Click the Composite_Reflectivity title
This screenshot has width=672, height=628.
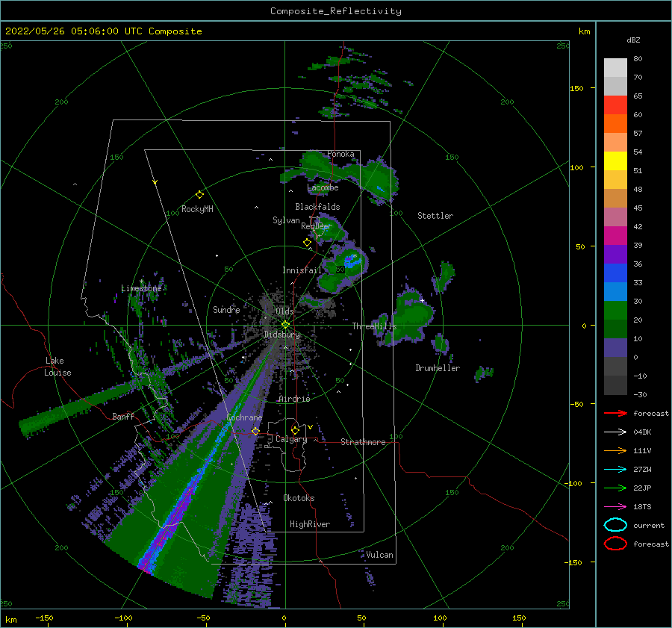pyautogui.click(x=336, y=11)
